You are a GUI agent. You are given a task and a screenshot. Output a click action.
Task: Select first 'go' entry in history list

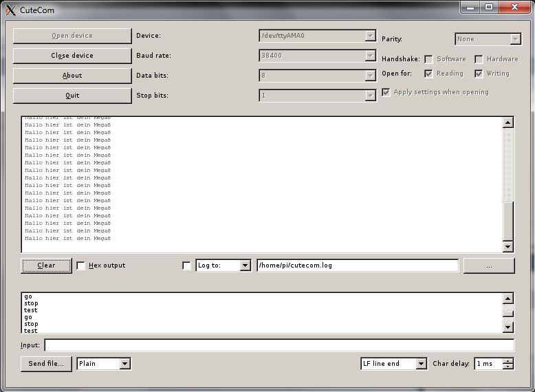coord(28,296)
